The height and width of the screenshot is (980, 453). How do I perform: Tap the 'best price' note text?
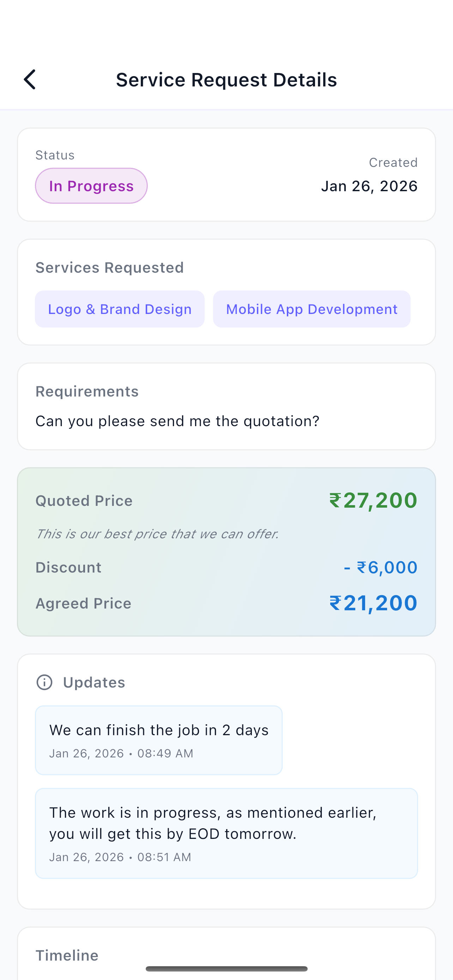pyautogui.click(x=157, y=534)
